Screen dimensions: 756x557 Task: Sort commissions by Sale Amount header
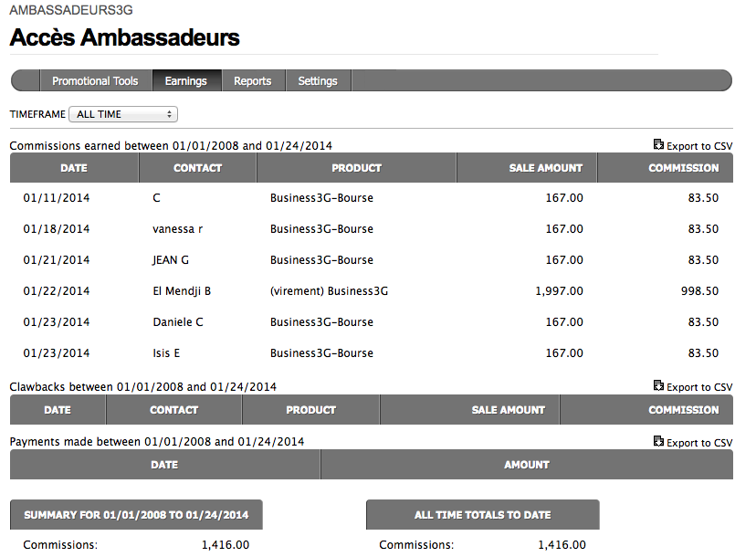click(x=545, y=168)
